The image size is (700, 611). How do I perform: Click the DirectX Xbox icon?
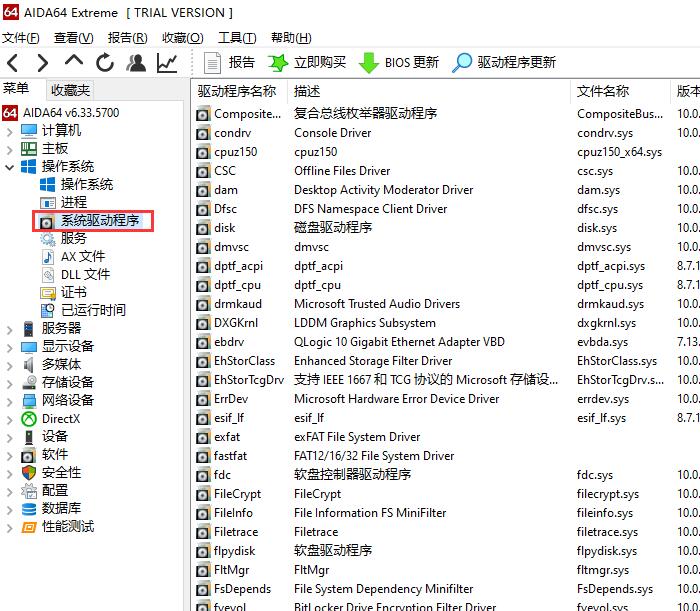tap(29, 419)
